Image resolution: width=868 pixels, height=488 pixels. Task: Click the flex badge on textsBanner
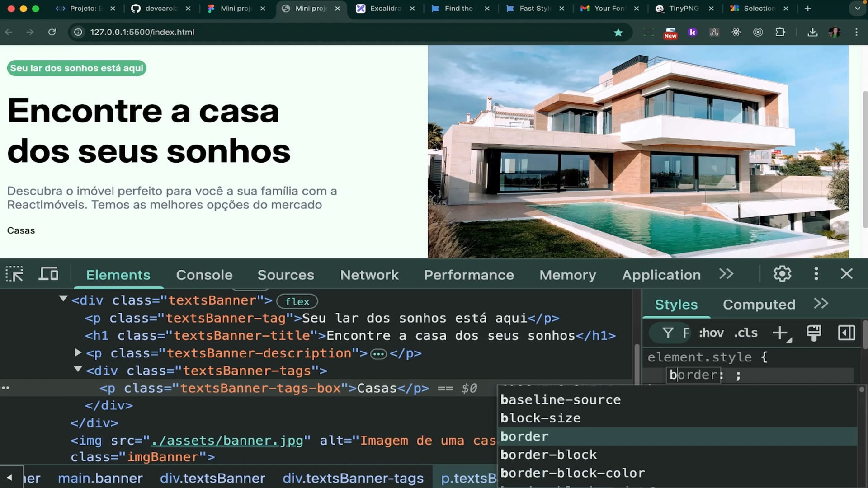(x=297, y=301)
